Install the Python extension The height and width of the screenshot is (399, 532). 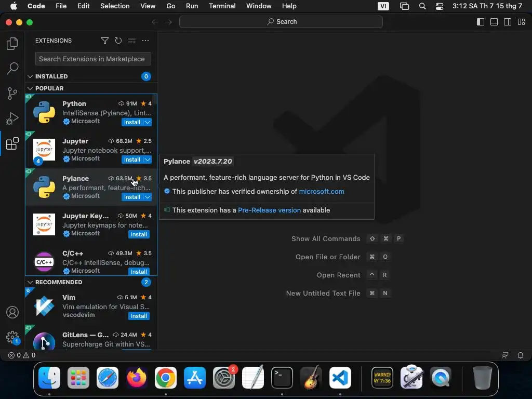pos(132,123)
